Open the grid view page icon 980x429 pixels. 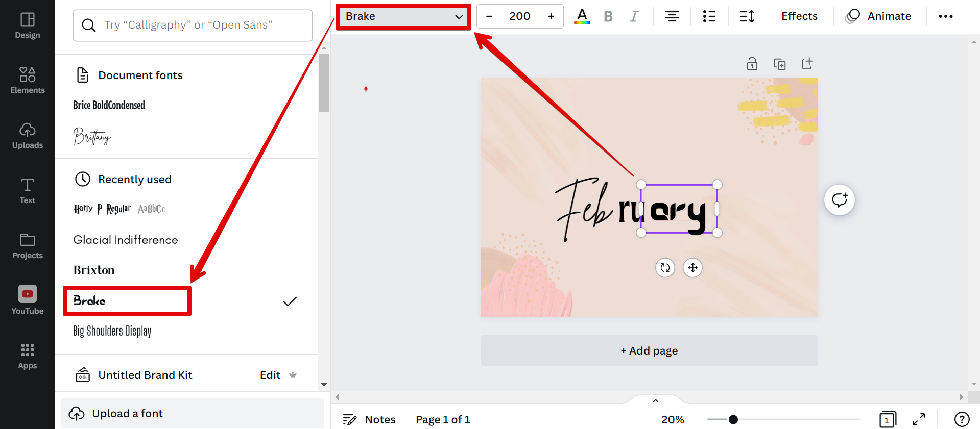(888, 419)
